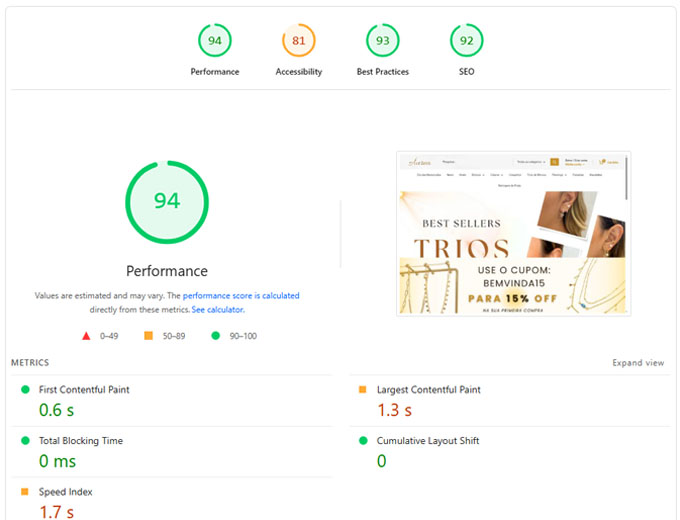Jump to the Accessibility section label
680x520 pixels.
pyautogui.click(x=298, y=72)
